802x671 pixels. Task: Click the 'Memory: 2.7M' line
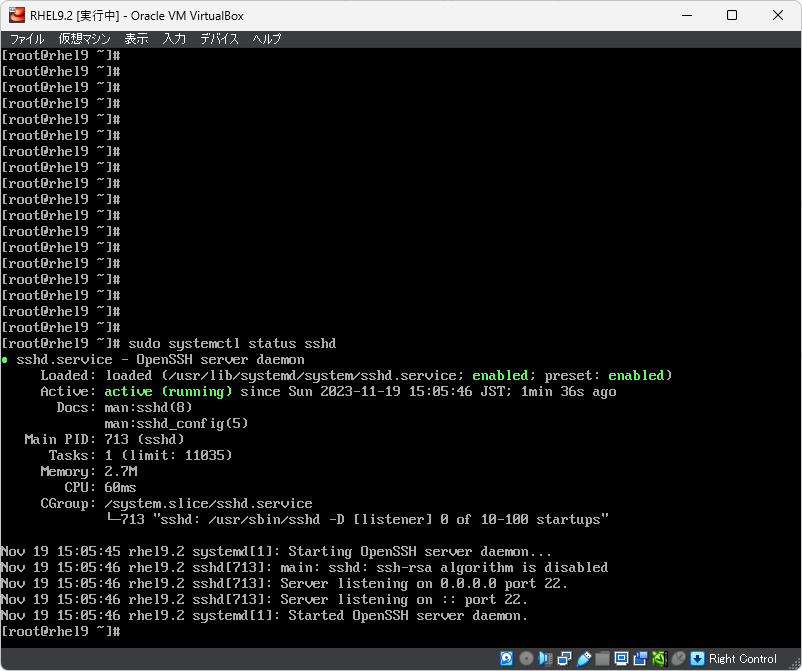pyautogui.click(x=88, y=471)
